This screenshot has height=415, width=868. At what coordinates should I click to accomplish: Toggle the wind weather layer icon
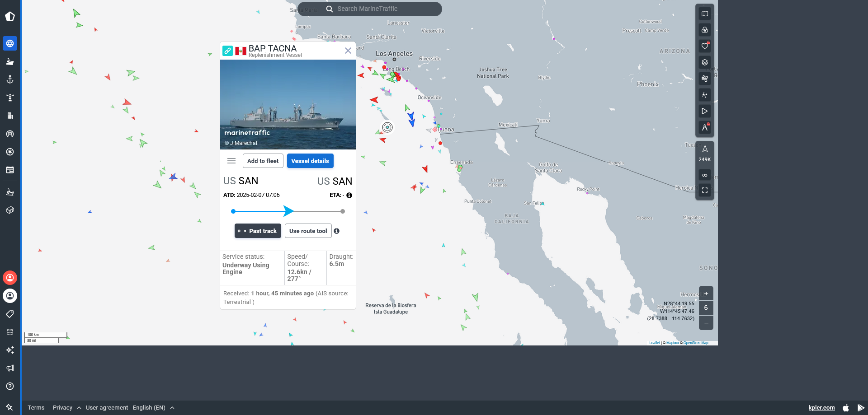[x=705, y=79]
